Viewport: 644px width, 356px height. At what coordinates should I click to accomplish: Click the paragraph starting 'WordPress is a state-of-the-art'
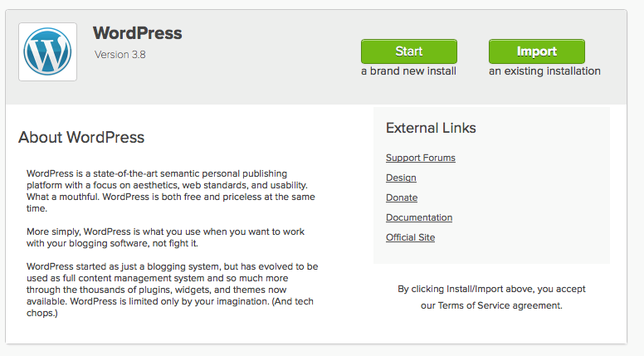pos(171,191)
